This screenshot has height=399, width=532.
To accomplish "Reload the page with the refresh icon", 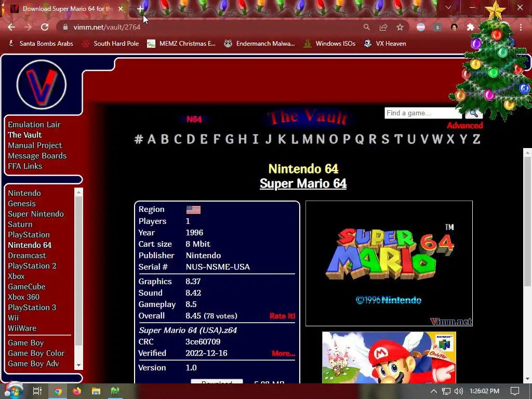I will click(45, 27).
